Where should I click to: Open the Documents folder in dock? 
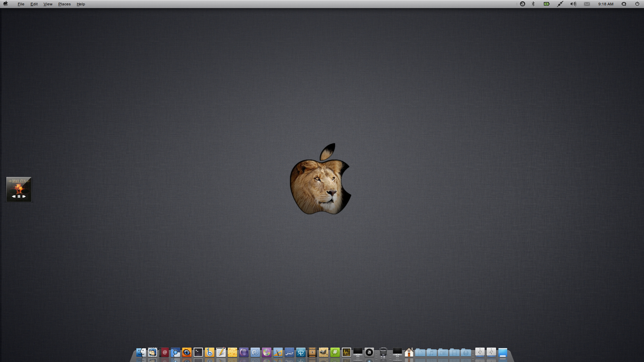tap(420, 353)
